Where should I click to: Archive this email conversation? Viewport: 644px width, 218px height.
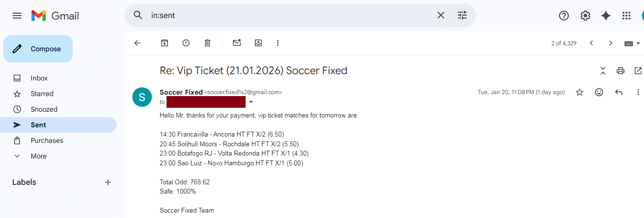[x=165, y=43]
